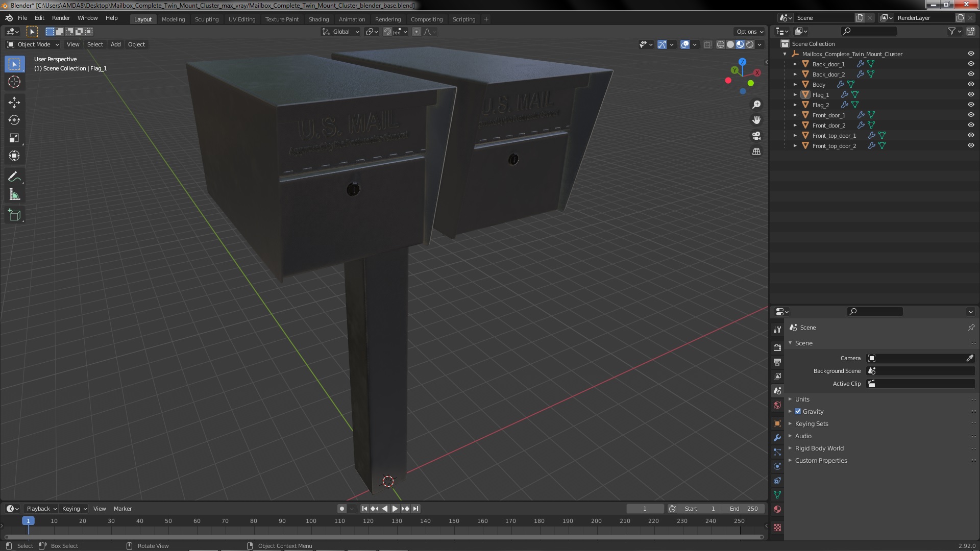Toggle show overlays button
Viewport: 980px width, 551px height.
tap(685, 44)
